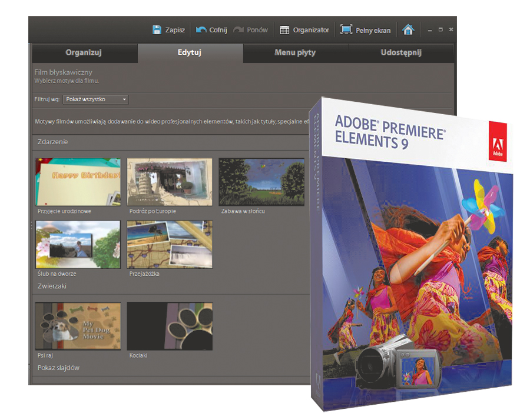530x420 pixels.
Task: Close the Premiere Elements window
Action: click(450, 30)
